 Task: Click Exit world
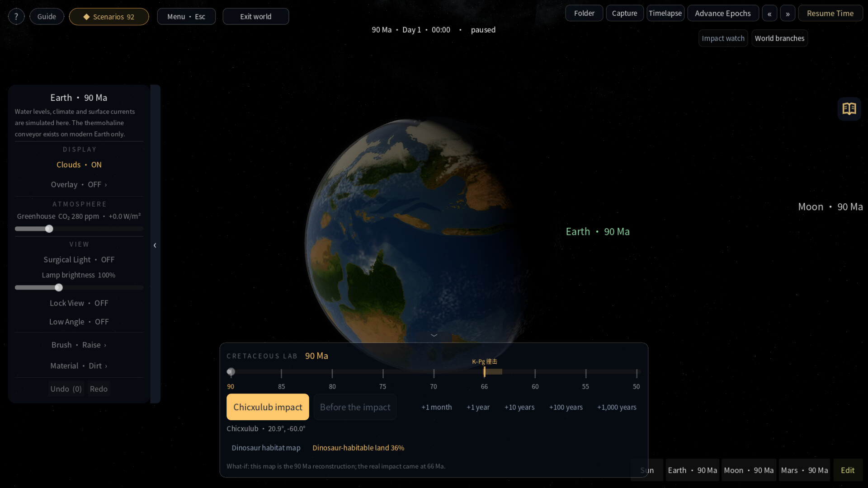(256, 17)
